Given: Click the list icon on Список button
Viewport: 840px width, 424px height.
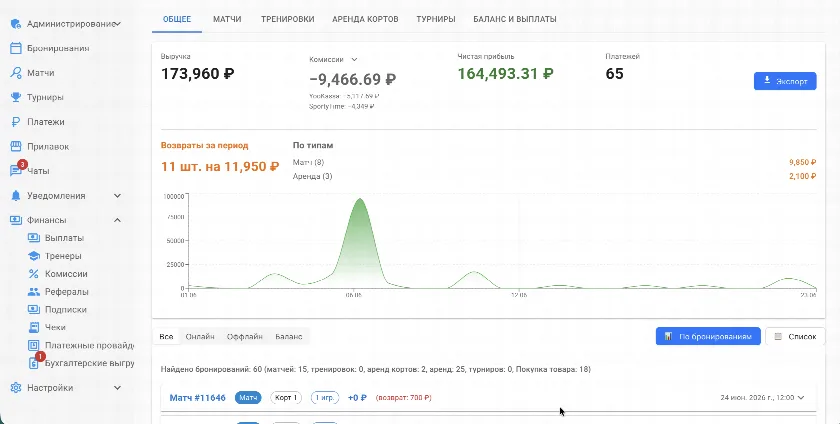Looking at the screenshot, I should [778, 337].
